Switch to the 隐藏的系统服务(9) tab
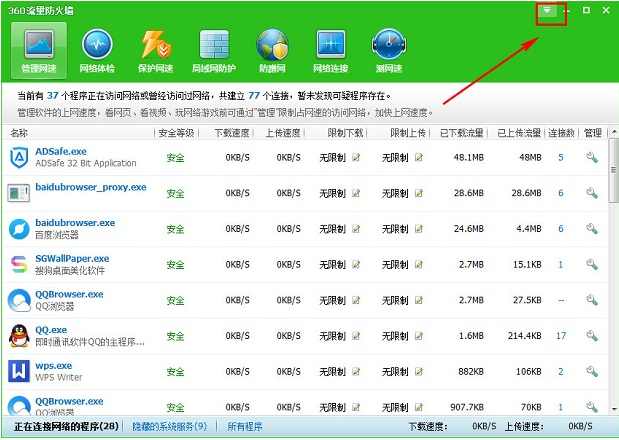This screenshot has width=619, height=440. coord(170,427)
